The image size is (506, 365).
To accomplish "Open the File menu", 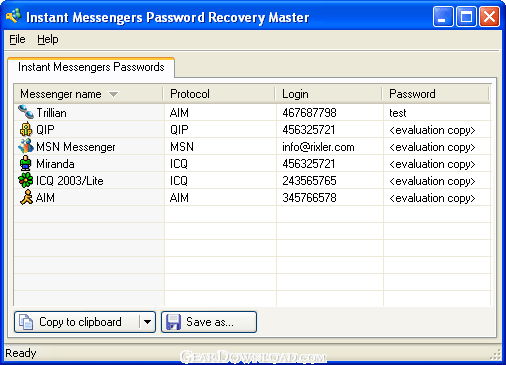I will [x=17, y=39].
